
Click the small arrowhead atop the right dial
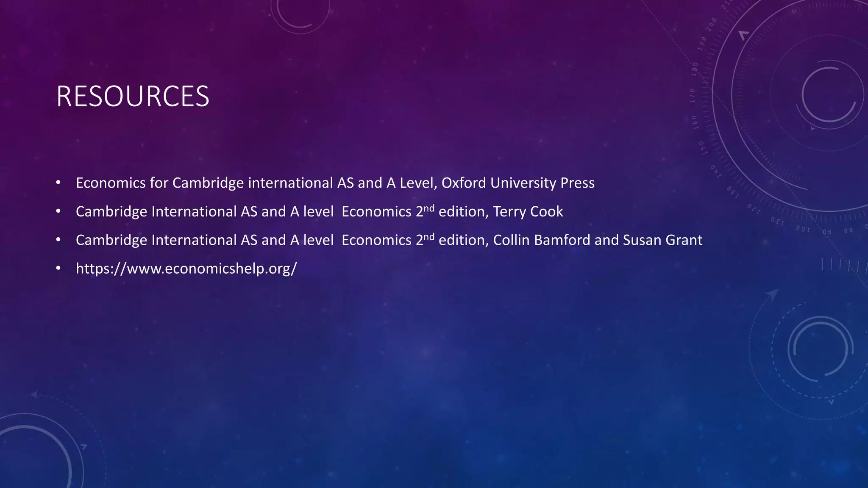pos(743,35)
